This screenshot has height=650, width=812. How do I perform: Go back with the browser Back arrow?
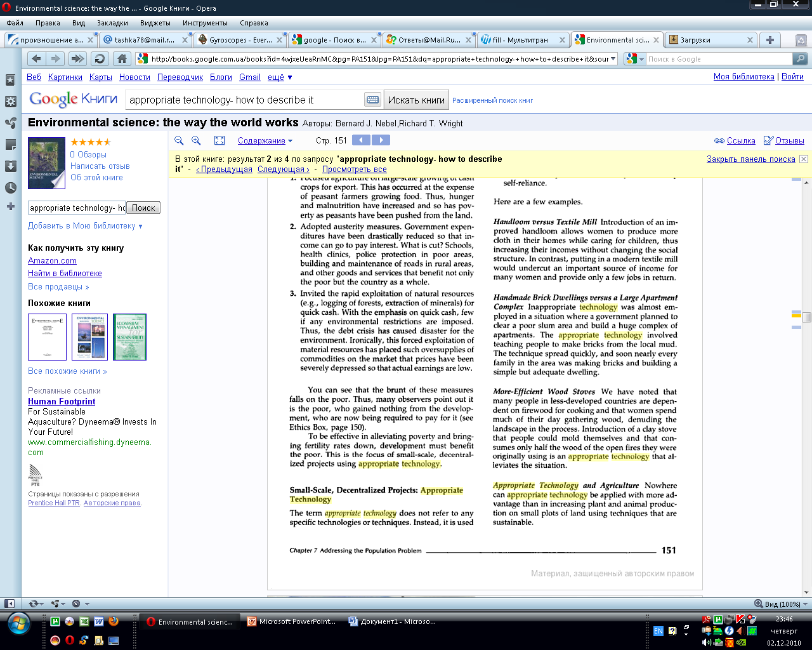[x=36, y=58]
